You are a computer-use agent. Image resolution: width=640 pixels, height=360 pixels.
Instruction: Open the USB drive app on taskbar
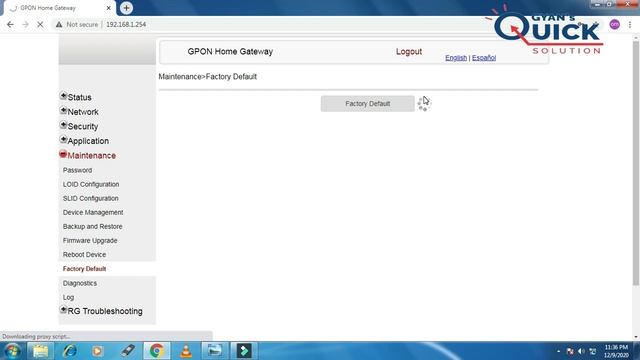[127, 351]
